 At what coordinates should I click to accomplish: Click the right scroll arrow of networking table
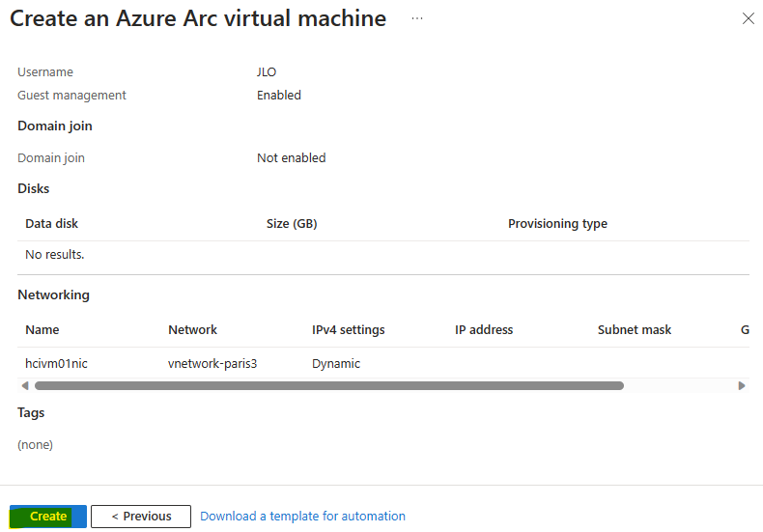[x=742, y=385]
